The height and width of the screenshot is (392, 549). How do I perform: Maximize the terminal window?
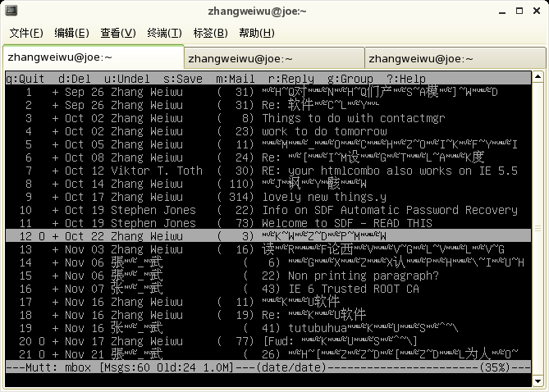point(519,9)
